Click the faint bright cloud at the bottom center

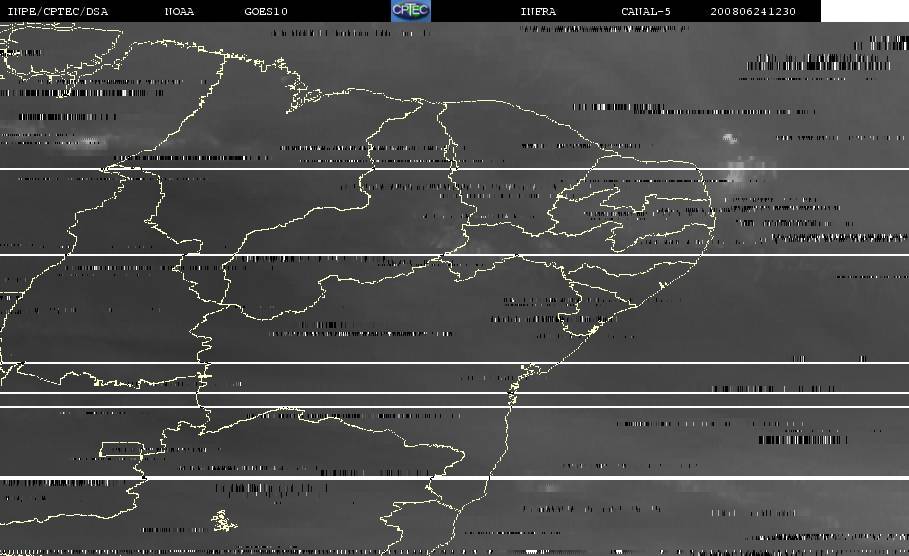tap(548, 489)
